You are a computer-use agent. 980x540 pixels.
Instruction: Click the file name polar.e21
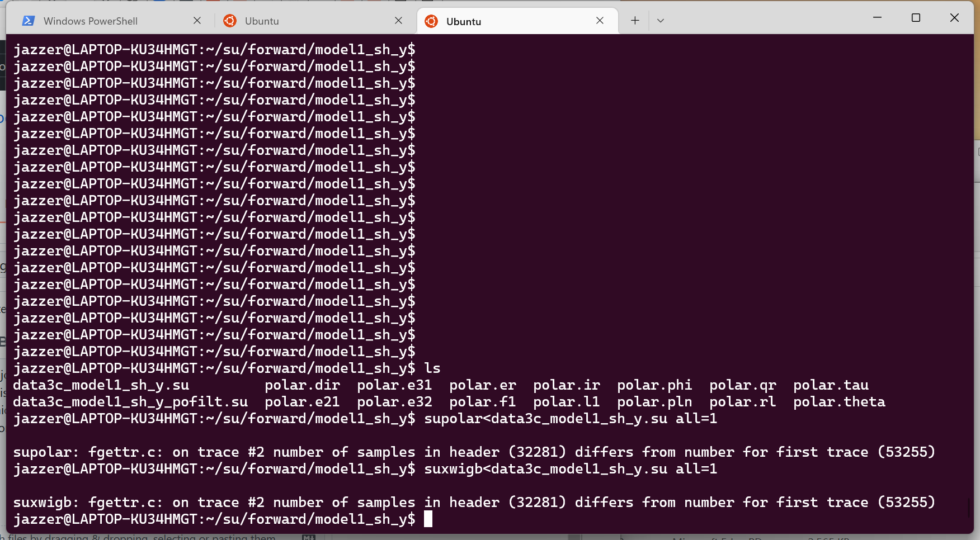click(302, 402)
